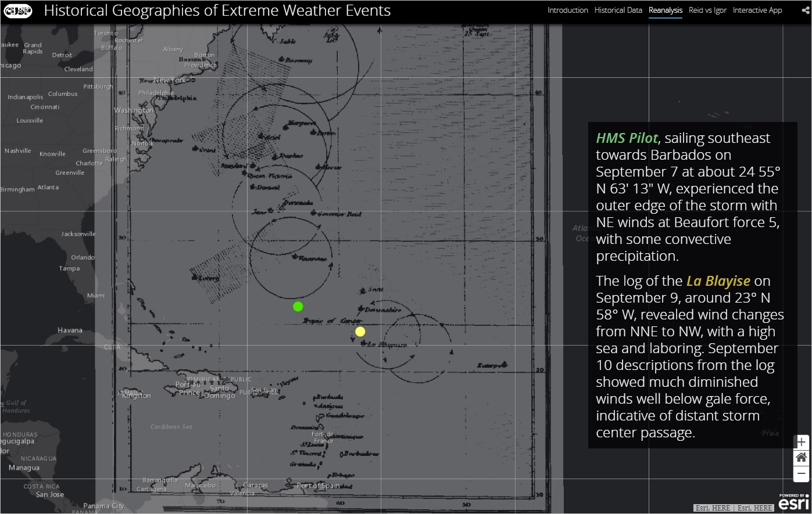
Task: Select the green HMS Pilot map marker
Action: click(298, 306)
